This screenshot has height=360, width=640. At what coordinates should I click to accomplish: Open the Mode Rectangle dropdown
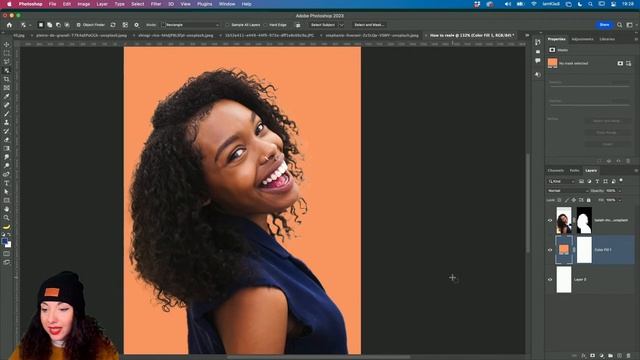(x=190, y=25)
